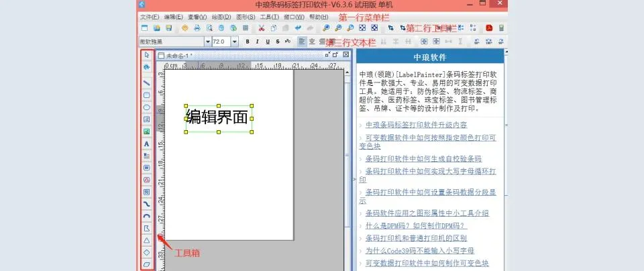Open the 文件(F) menu

tap(149, 17)
